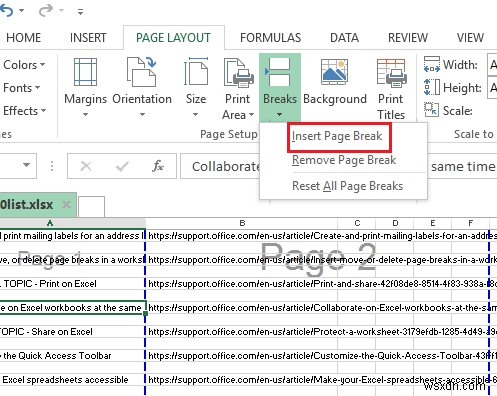Screen dimensions: 497x396
Task: Go to the REVIEW ribbon tab
Action: [408, 38]
